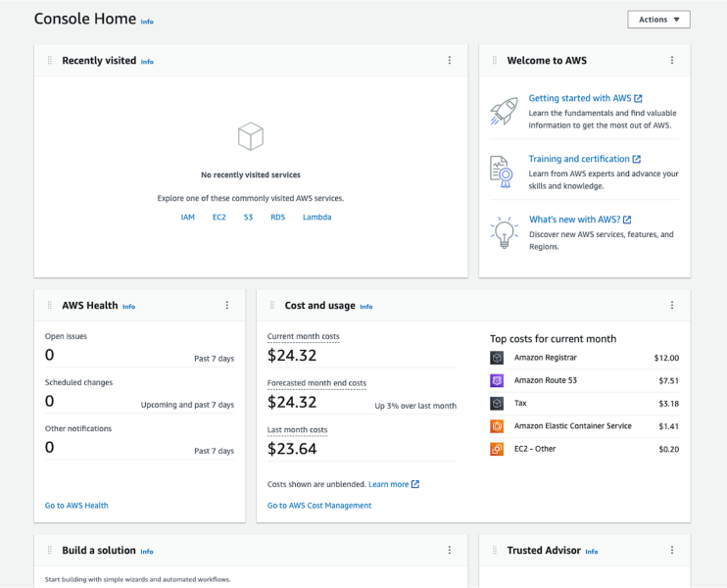727x588 pixels.
Task: Click Up 3% over last month text
Action: click(415, 406)
